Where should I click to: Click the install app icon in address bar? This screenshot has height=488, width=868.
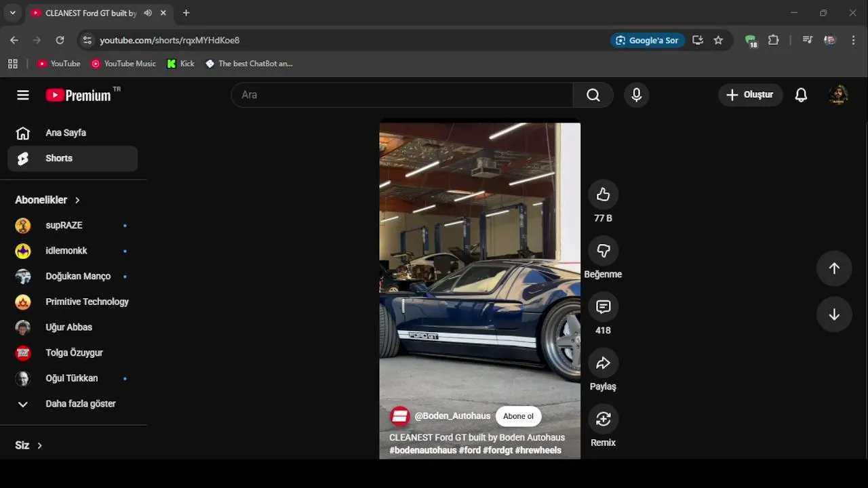[x=698, y=40]
